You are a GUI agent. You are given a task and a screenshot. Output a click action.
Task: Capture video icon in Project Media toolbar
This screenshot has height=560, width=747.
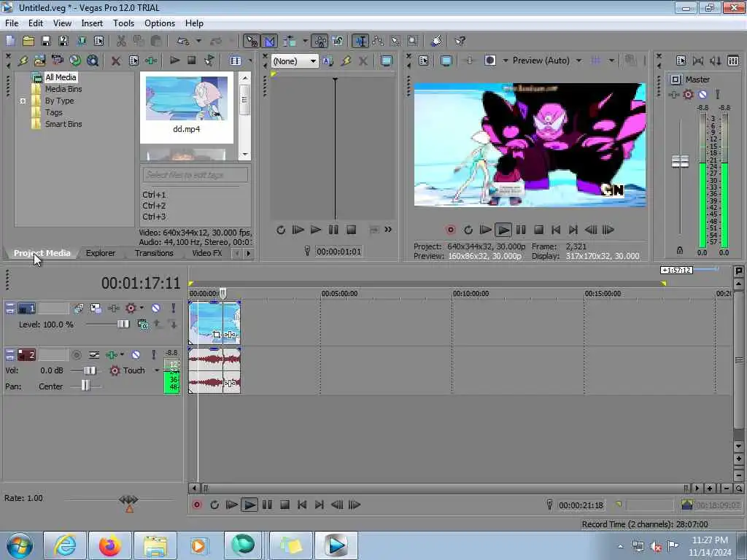point(57,61)
